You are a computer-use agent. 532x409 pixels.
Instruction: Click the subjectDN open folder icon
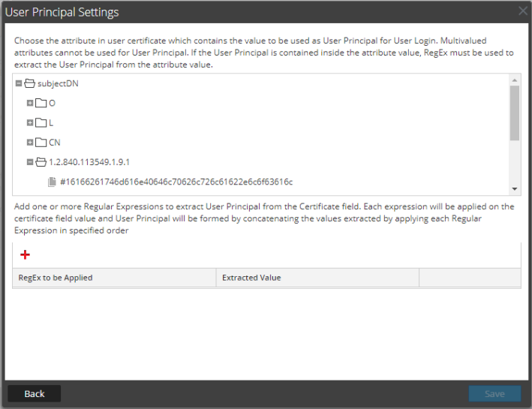click(x=30, y=83)
